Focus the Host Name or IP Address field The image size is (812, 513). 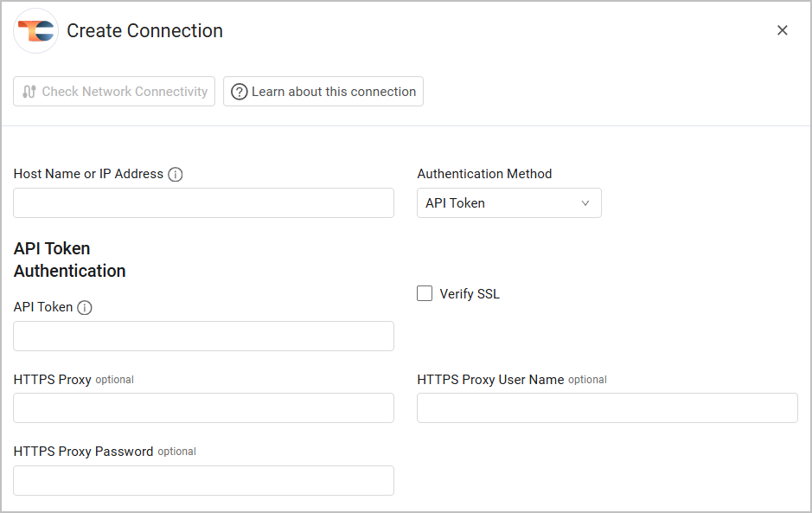[x=203, y=203]
